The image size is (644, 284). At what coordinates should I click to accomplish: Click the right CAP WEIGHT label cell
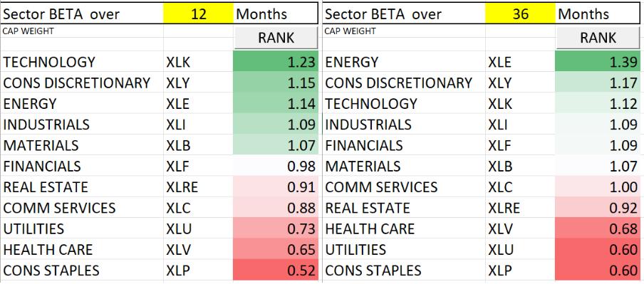(404, 31)
